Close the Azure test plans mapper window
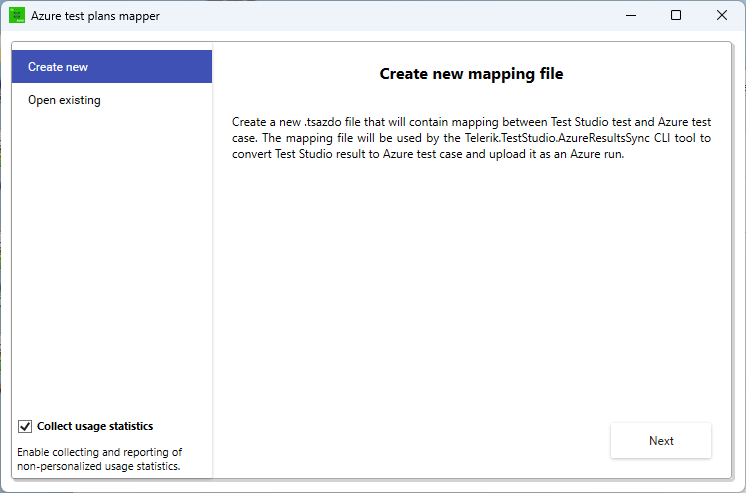This screenshot has height=493, width=746. (x=721, y=15)
